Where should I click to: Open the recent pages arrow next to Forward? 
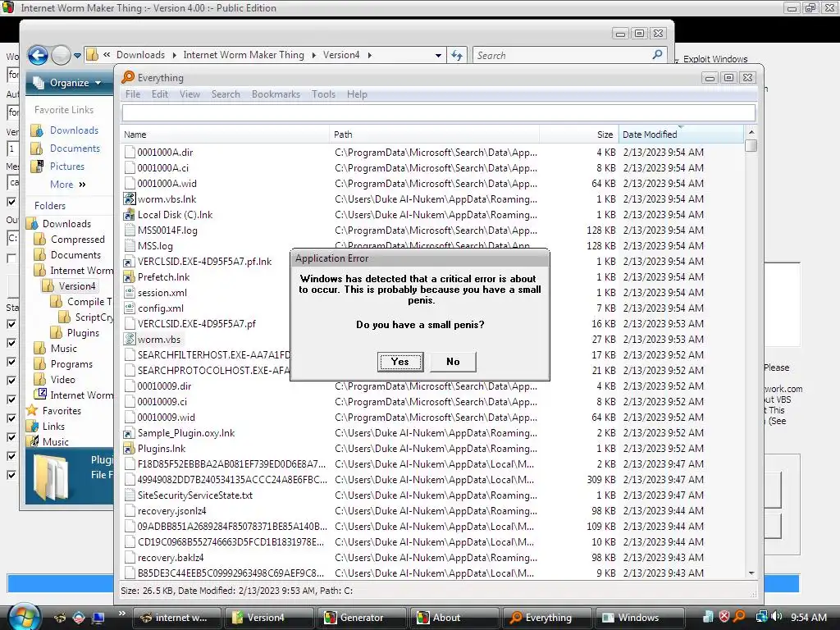tap(77, 55)
